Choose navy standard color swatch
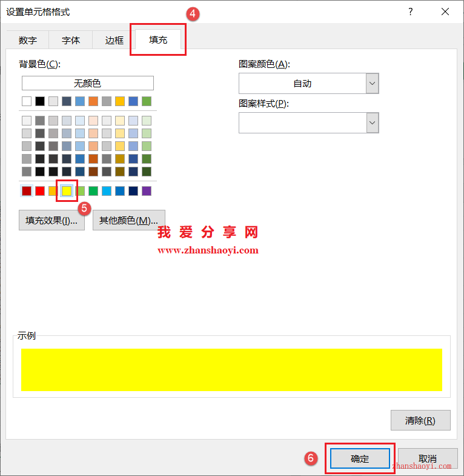464x476 pixels. pos(133,191)
